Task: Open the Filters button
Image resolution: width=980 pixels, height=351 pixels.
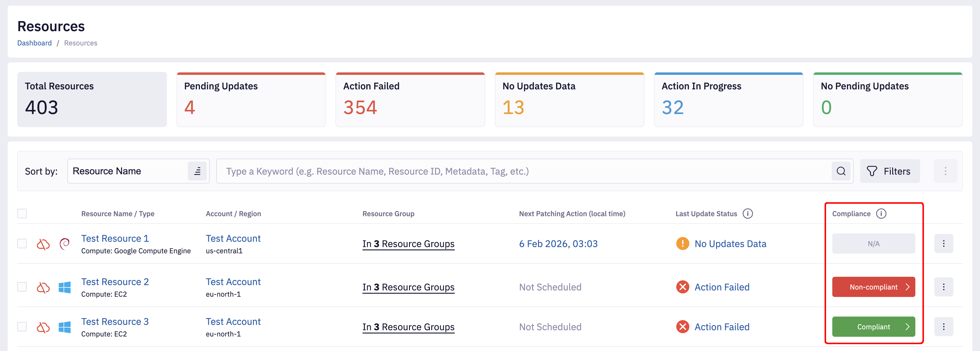Action: pos(890,171)
